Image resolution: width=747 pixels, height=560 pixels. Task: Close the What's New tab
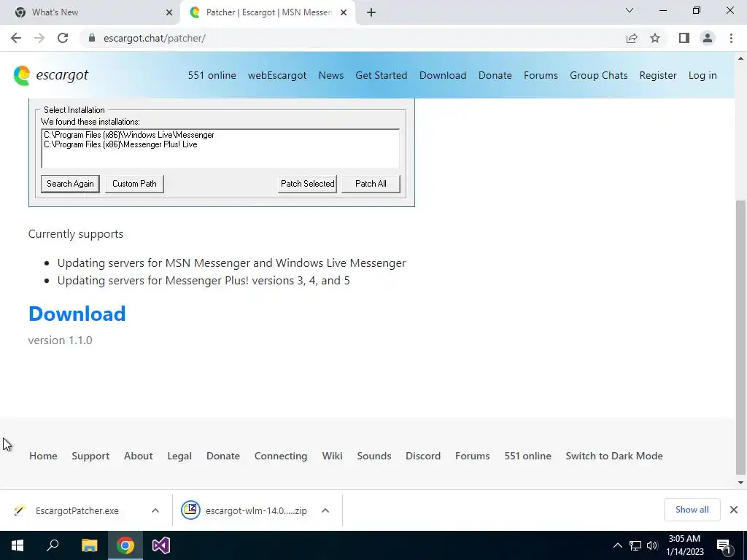pyautogui.click(x=169, y=12)
